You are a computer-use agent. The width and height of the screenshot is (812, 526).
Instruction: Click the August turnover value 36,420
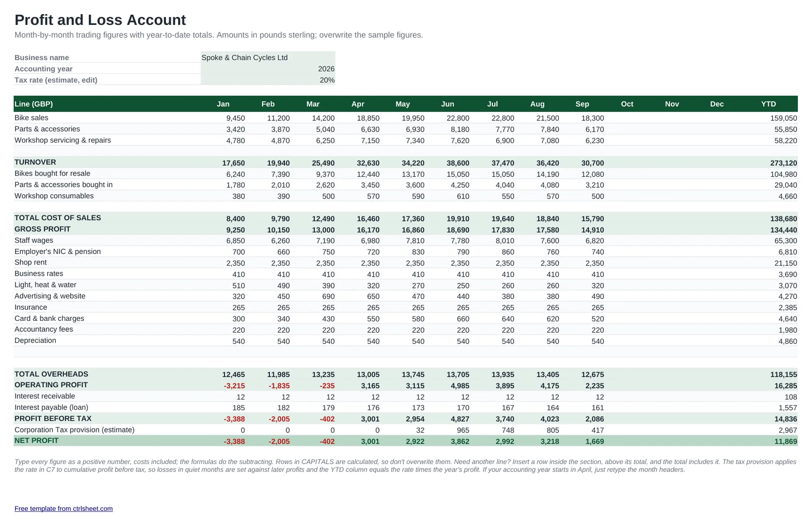[x=548, y=163]
